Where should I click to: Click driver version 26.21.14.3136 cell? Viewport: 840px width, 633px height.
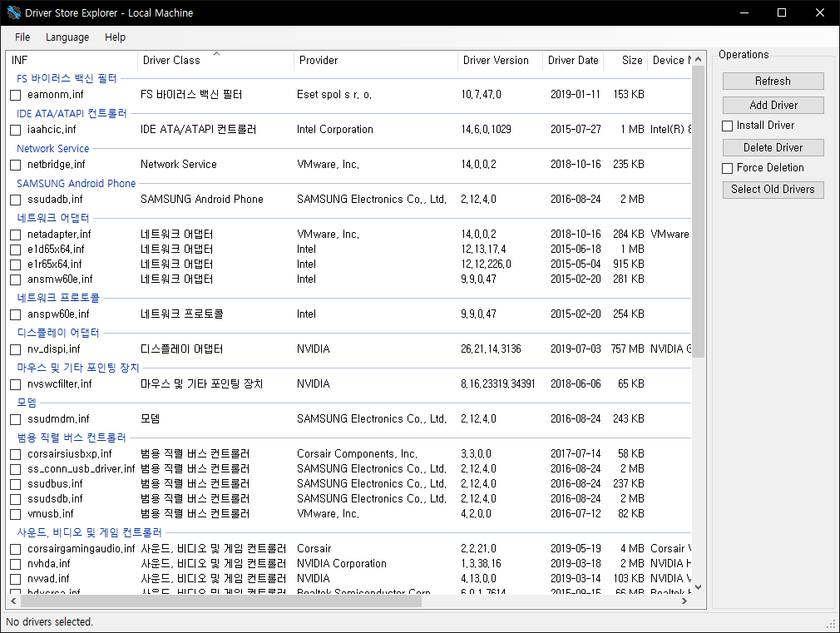point(491,349)
